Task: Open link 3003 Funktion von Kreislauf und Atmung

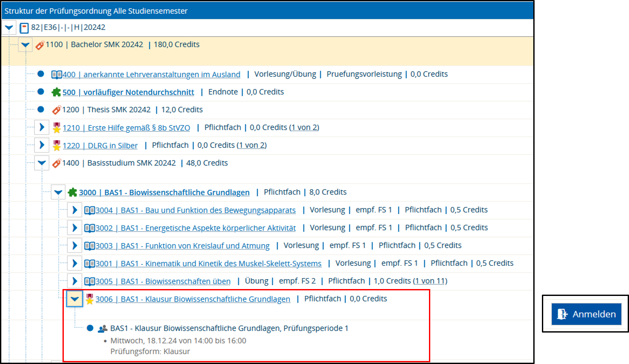Action: [182, 246]
